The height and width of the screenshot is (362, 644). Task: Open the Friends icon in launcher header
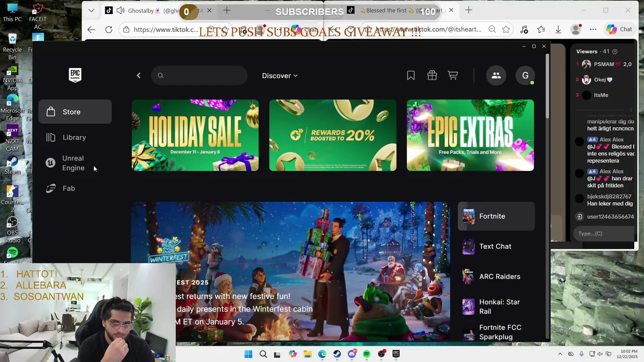(x=496, y=75)
